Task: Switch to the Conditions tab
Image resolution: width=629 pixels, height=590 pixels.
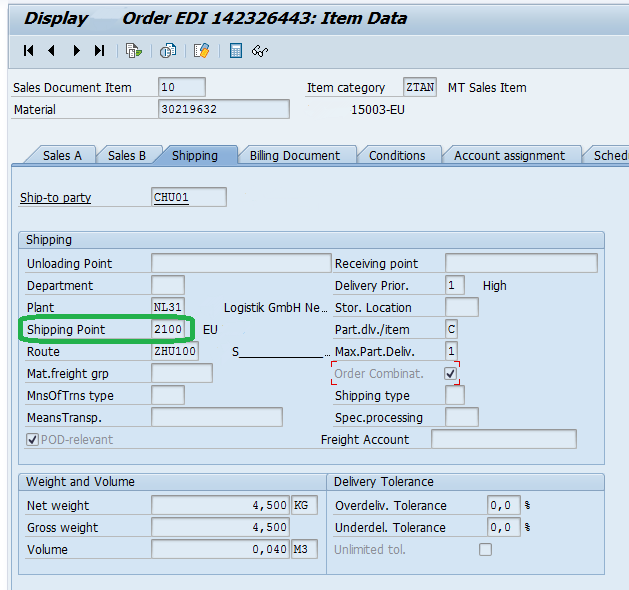Action: 397,156
